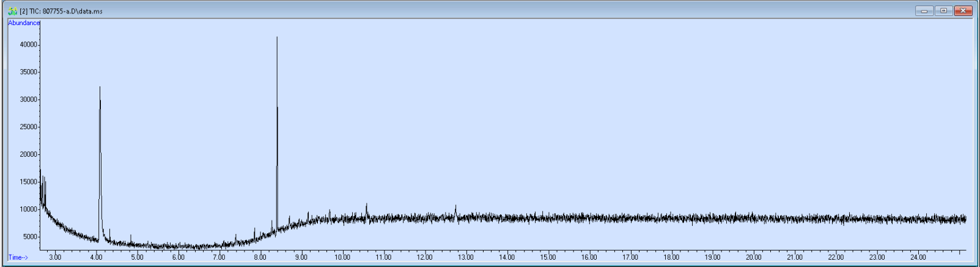Click the 18.00 time axis label
The height and width of the screenshot is (267, 980).
click(x=671, y=257)
